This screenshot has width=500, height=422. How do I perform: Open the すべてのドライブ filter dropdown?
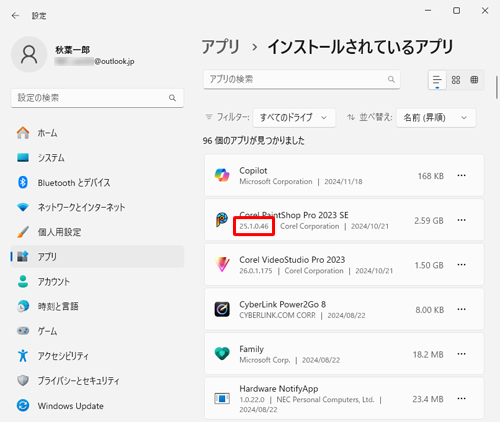coord(294,118)
